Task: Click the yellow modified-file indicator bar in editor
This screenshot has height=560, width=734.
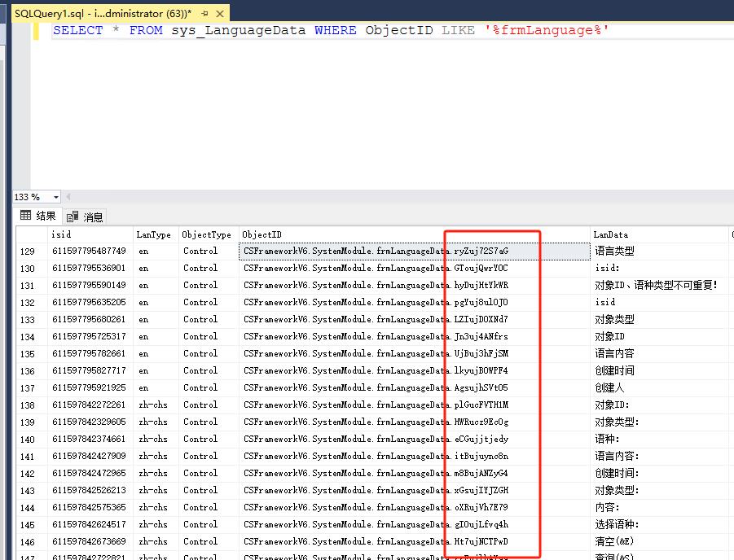Action: pos(35,30)
